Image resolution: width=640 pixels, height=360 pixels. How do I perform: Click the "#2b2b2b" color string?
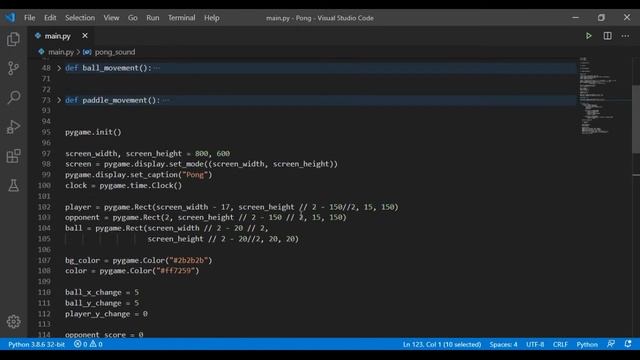pos(189,260)
